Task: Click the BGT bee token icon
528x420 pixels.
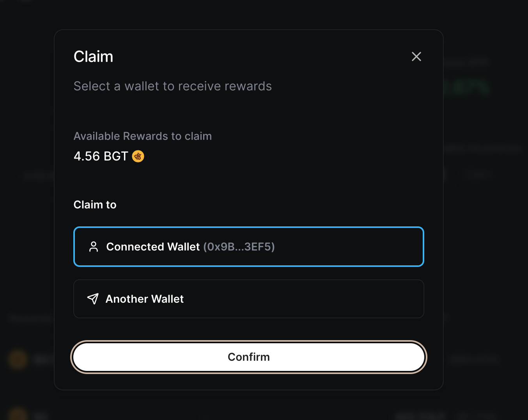Action: coord(138,156)
